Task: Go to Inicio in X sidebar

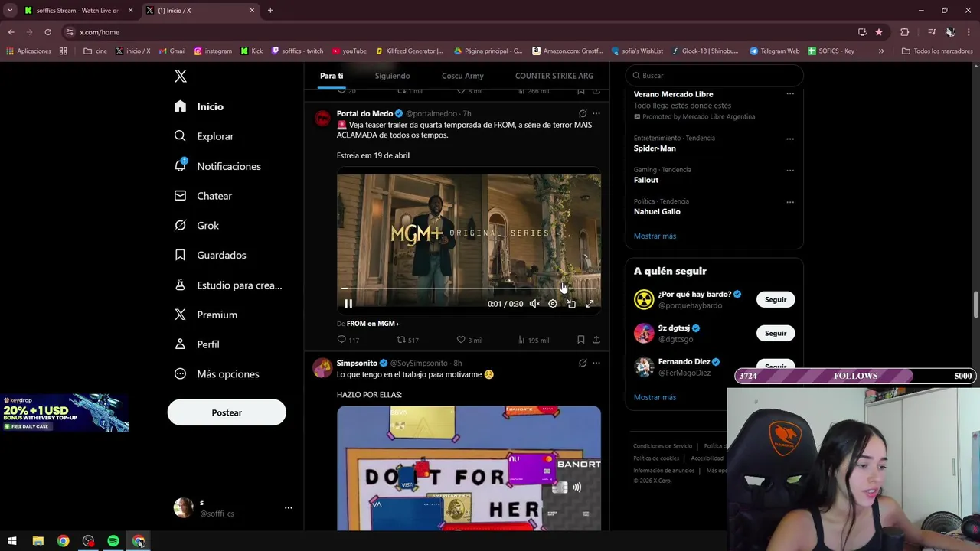Action: [x=199, y=106]
